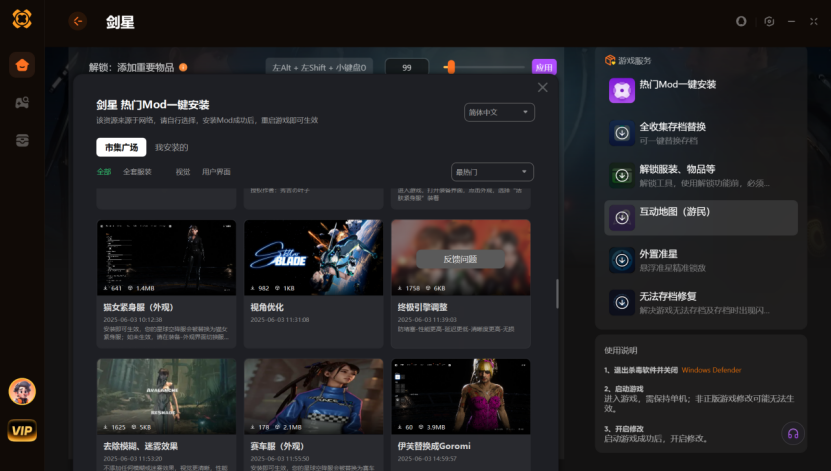Open the 伊芙替换成Goromi mod thumbnail
Viewport: 831px width, 471px height.
pos(461,396)
